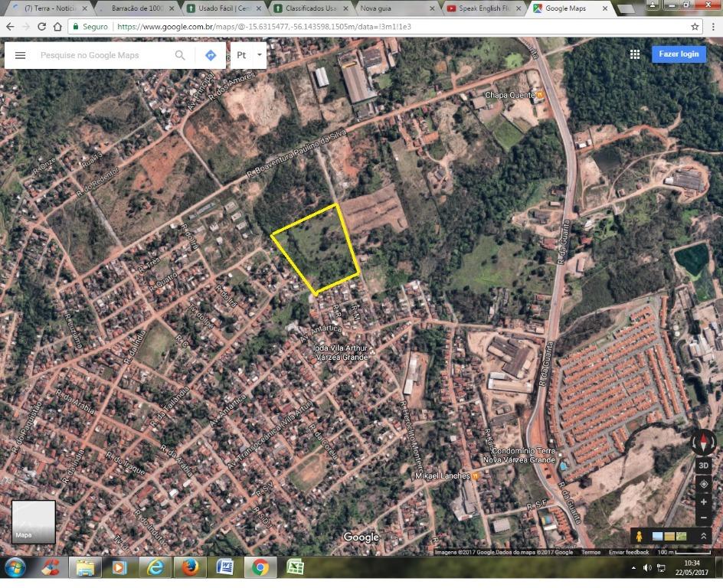Image resolution: width=723 pixels, height=588 pixels.
Task: Open the Pt language dropdown
Action: pyautogui.click(x=248, y=55)
